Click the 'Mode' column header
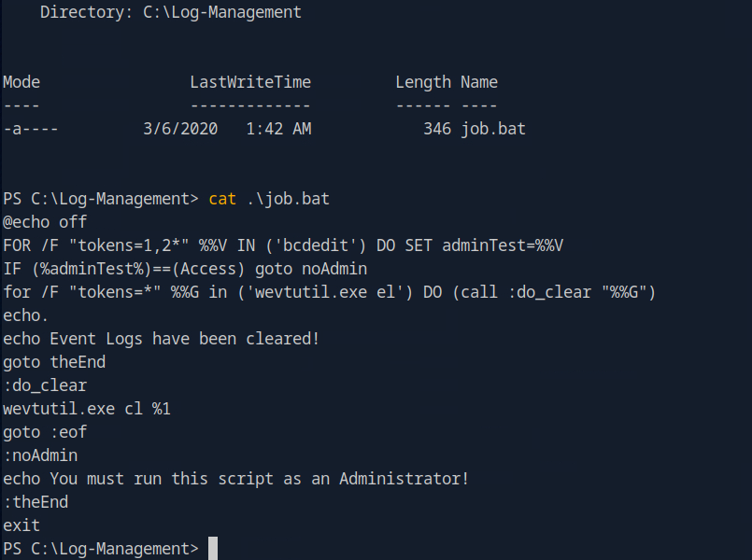The height and width of the screenshot is (560, 752). point(21,82)
